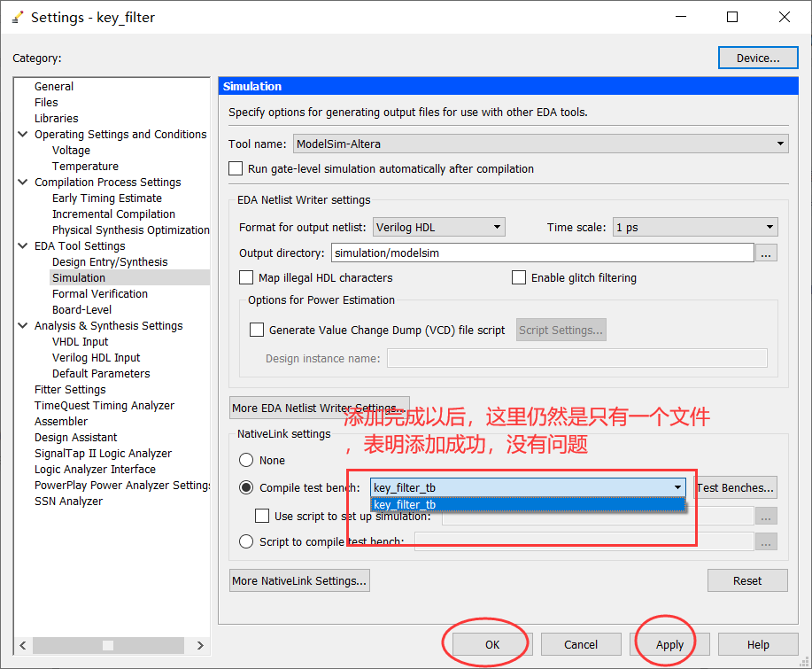Open More EDA Netlist Writer Settings
The height and width of the screenshot is (669, 812).
tap(320, 408)
